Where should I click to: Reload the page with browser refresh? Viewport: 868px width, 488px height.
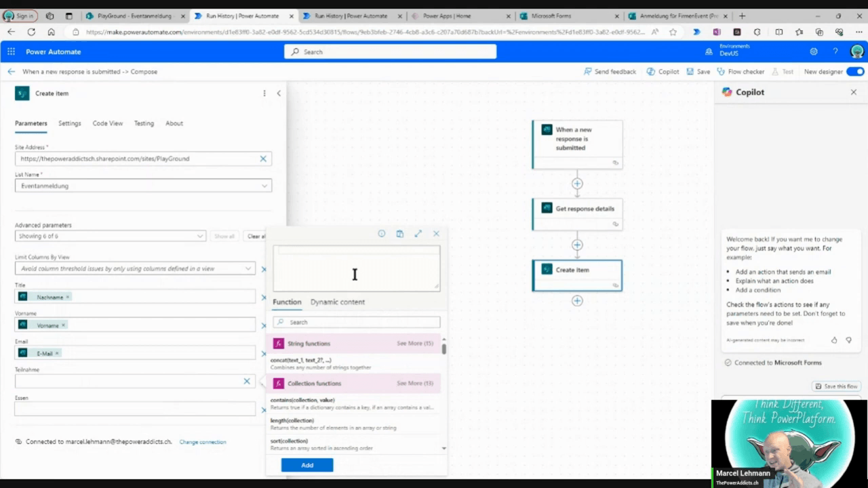pyautogui.click(x=31, y=32)
